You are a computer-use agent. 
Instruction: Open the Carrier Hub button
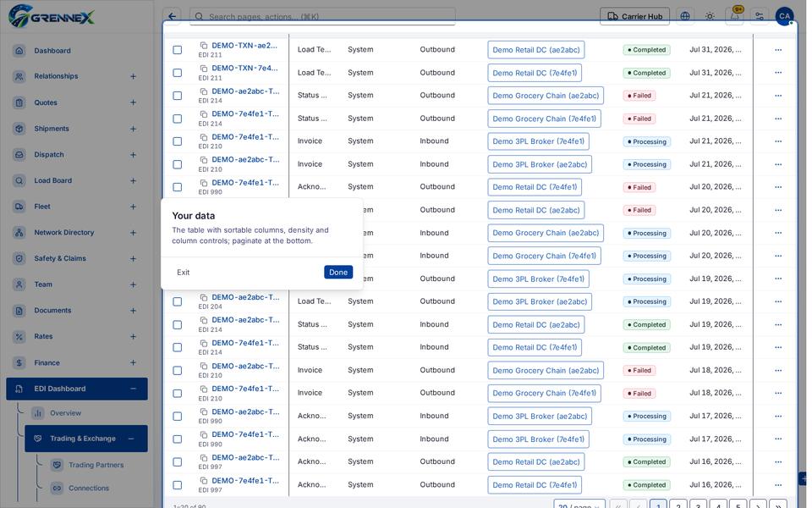click(x=634, y=16)
